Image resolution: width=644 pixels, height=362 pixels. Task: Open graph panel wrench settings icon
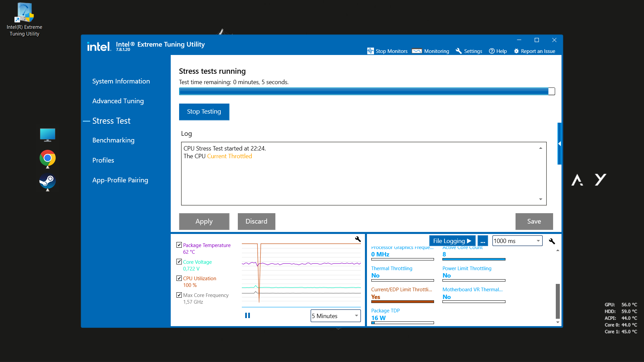coord(358,239)
